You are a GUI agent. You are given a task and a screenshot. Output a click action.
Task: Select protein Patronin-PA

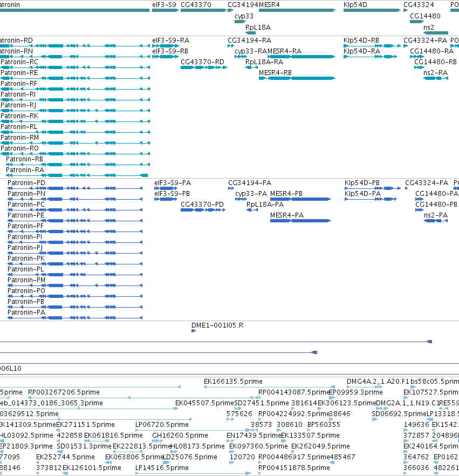(x=75, y=318)
